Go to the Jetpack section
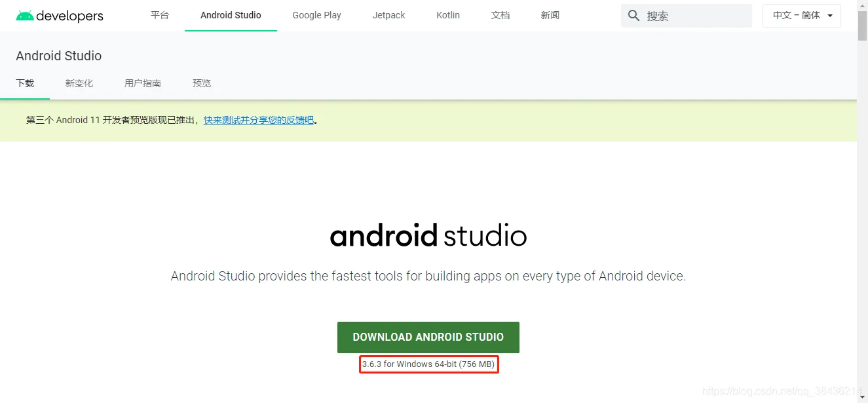The image size is (868, 403). [x=389, y=15]
